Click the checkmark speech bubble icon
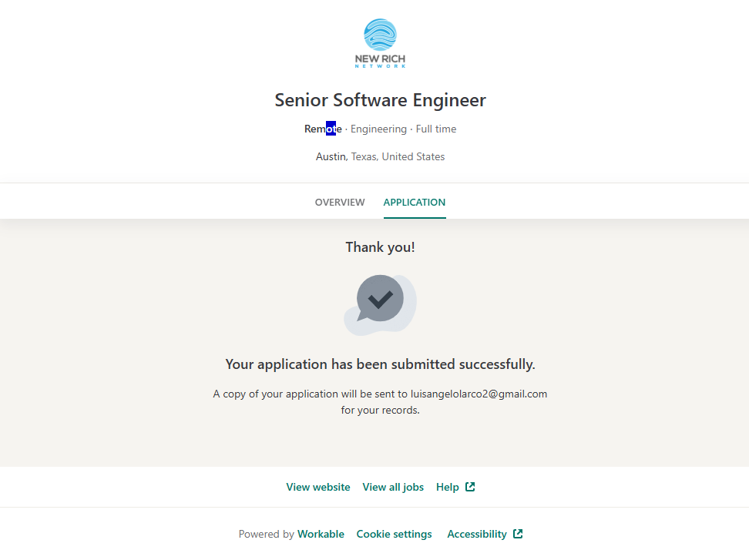Viewport: 749px width, 560px height. 380,302
